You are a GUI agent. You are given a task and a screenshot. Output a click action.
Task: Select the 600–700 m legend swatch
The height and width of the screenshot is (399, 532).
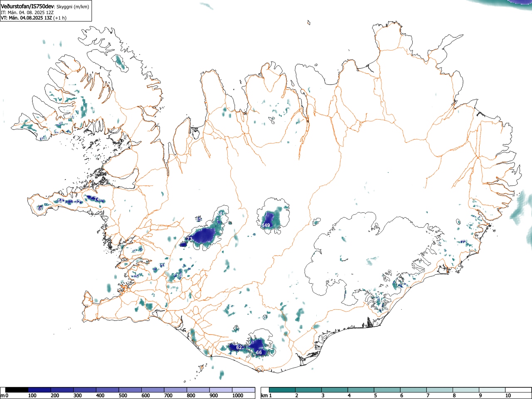[153, 390]
